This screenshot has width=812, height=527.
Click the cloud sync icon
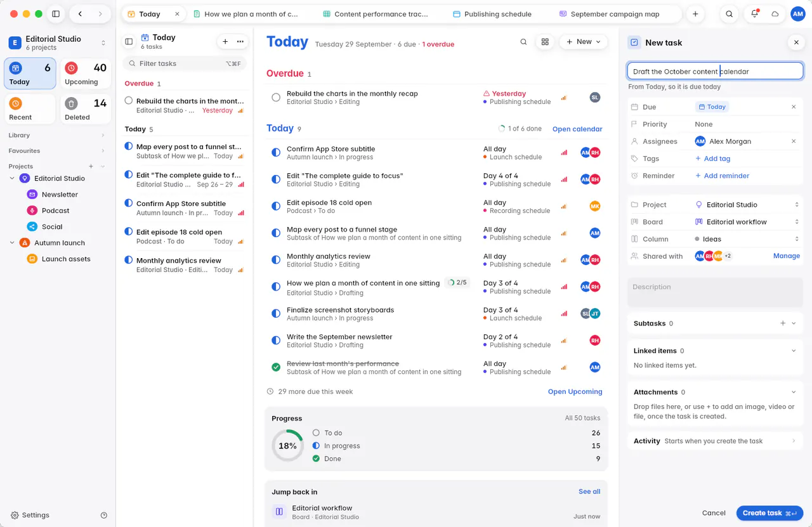(x=775, y=14)
